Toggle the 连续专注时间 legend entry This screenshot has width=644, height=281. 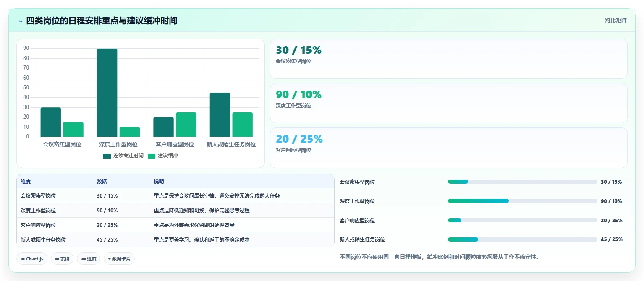click(x=123, y=156)
